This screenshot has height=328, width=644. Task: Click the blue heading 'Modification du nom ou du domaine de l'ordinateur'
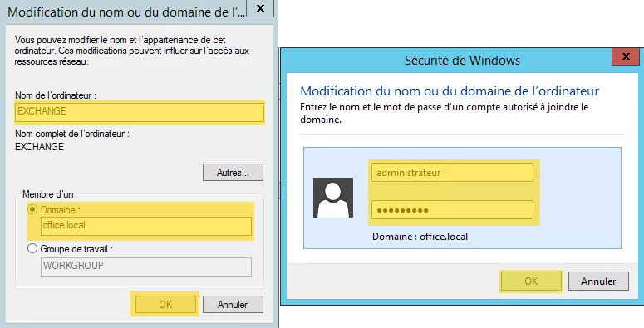pyautogui.click(x=450, y=91)
